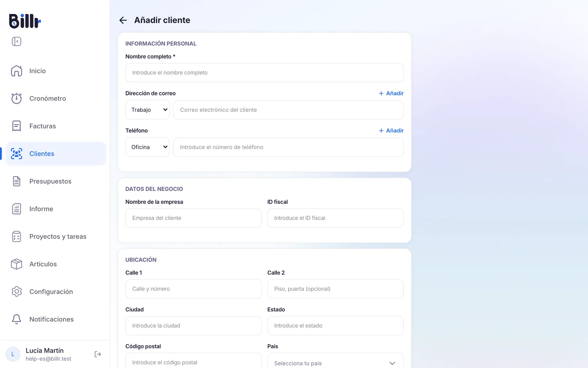Add another email with Añadir link
Screen dimensions: 588x368
pos(391,93)
